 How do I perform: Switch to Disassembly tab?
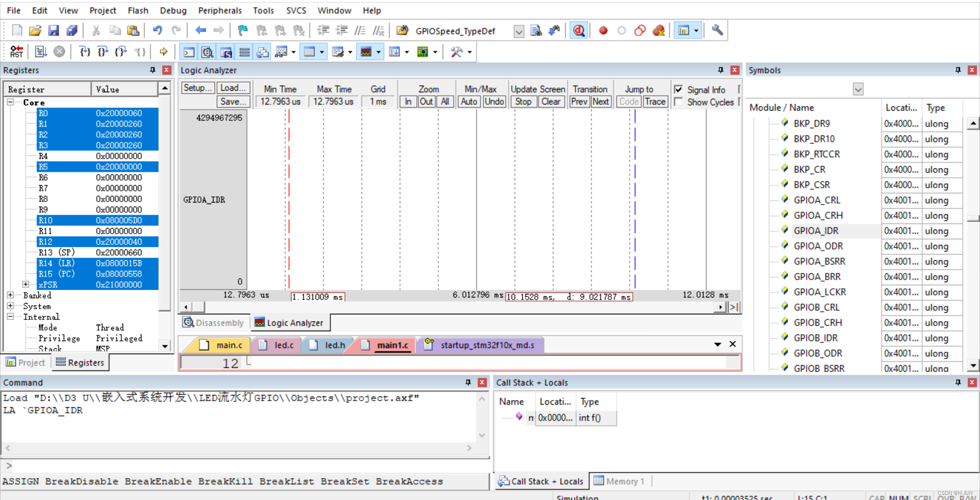[x=214, y=323]
